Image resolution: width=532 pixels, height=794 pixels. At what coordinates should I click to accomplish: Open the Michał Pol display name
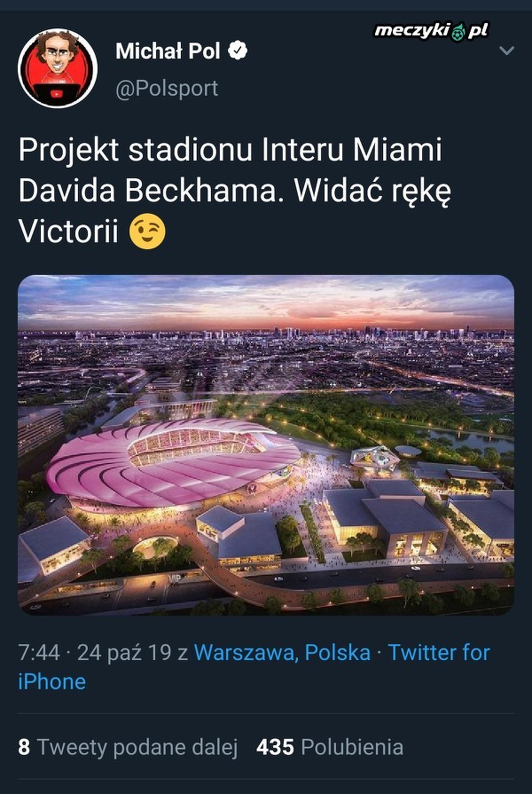pyautogui.click(x=168, y=51)
